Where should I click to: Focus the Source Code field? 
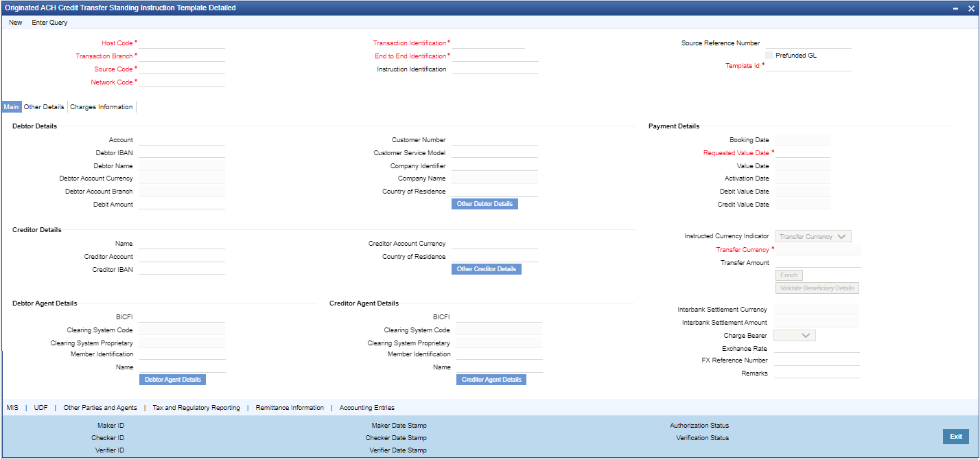pos(182,69)
